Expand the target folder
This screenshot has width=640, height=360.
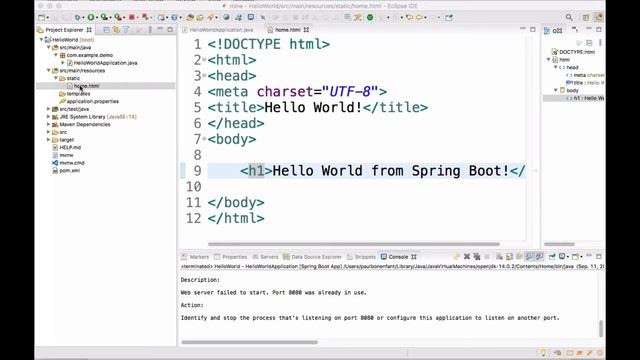point(49,140)
